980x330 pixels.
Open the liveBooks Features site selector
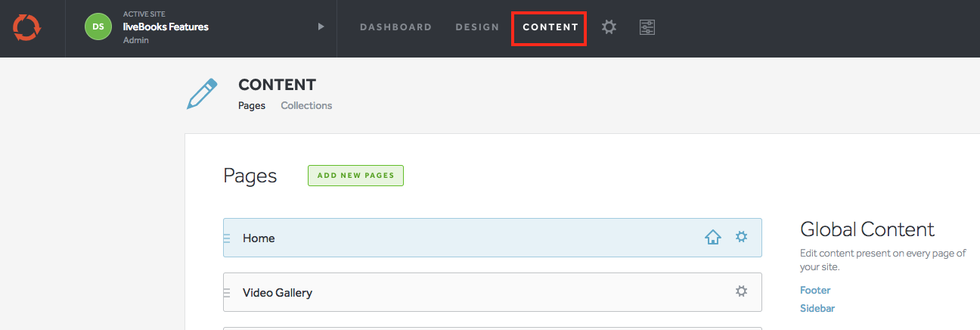(x=166, y=27)
